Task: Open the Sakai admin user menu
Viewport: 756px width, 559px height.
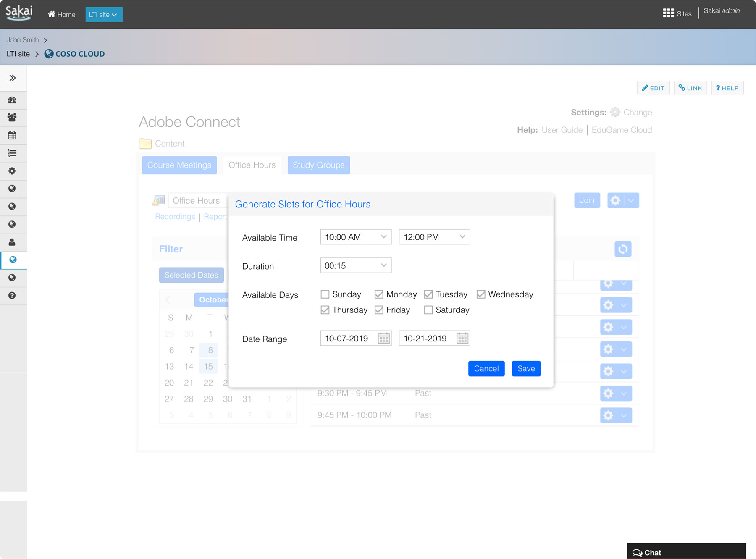Action: click(x=722, y=11)
